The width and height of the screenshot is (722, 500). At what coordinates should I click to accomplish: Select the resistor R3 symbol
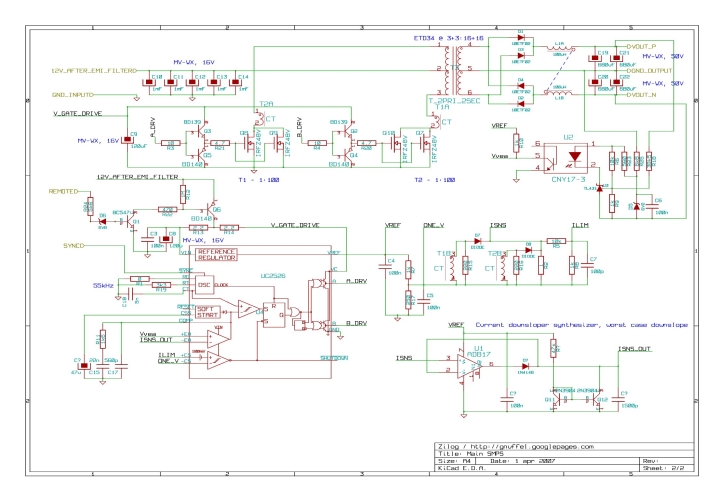[171, 144]
